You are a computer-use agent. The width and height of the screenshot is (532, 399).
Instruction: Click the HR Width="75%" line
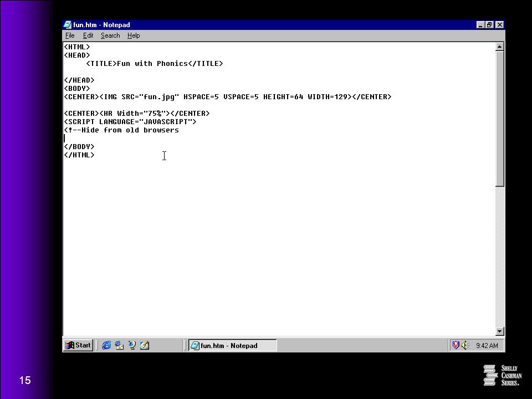(x=137, y=113)
